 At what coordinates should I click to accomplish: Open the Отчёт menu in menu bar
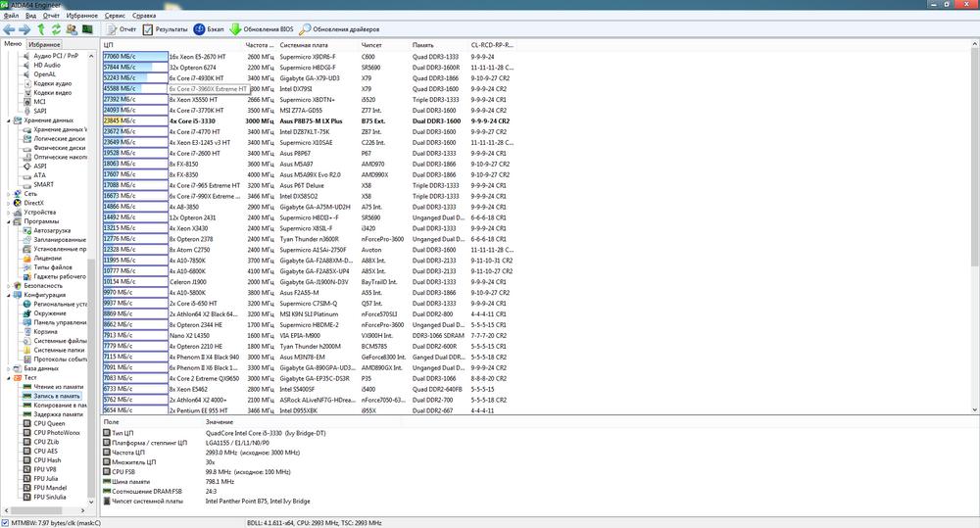[x=51, y=16]
